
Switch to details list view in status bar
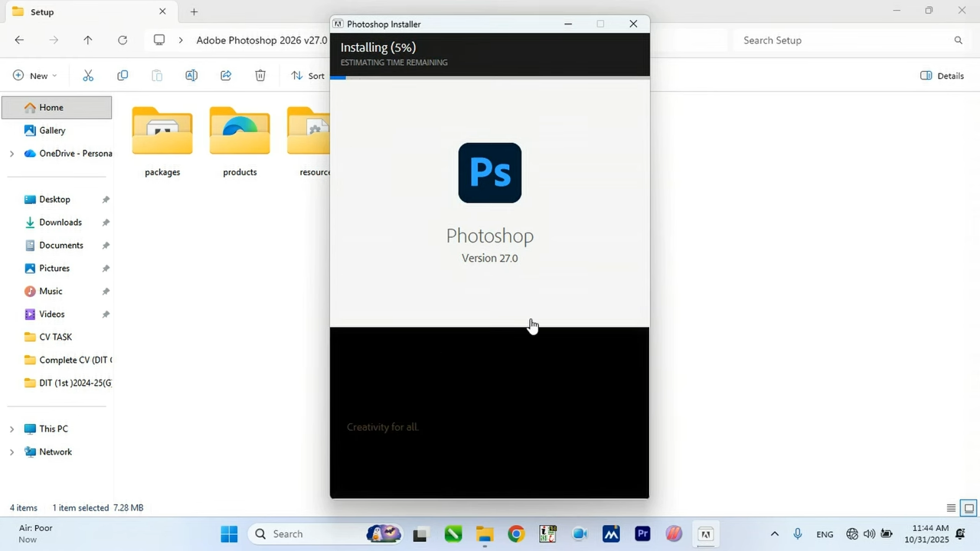point(951,508)
